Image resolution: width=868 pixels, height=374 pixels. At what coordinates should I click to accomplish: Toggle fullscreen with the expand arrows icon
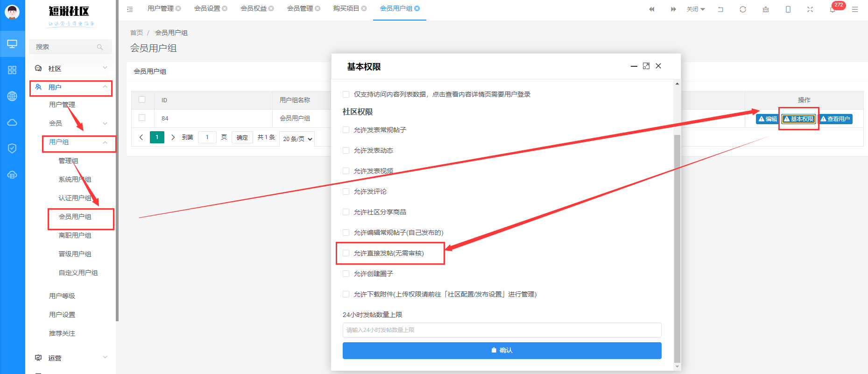pos(810,9)
